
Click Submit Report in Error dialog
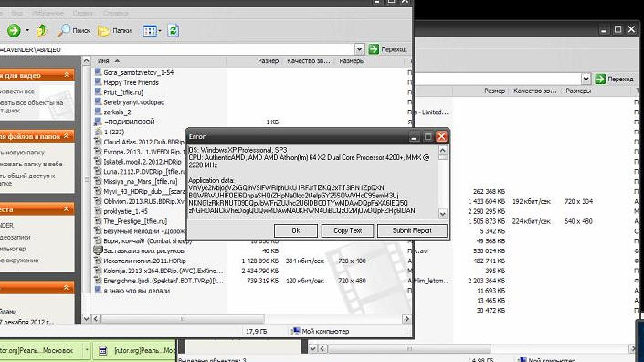pos(412,230)
